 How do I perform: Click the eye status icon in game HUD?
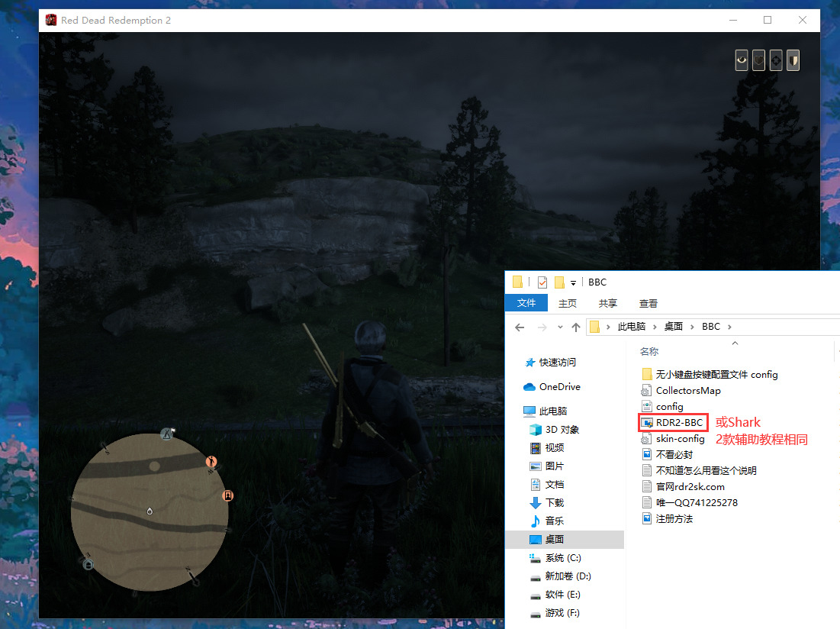point(742,60)
